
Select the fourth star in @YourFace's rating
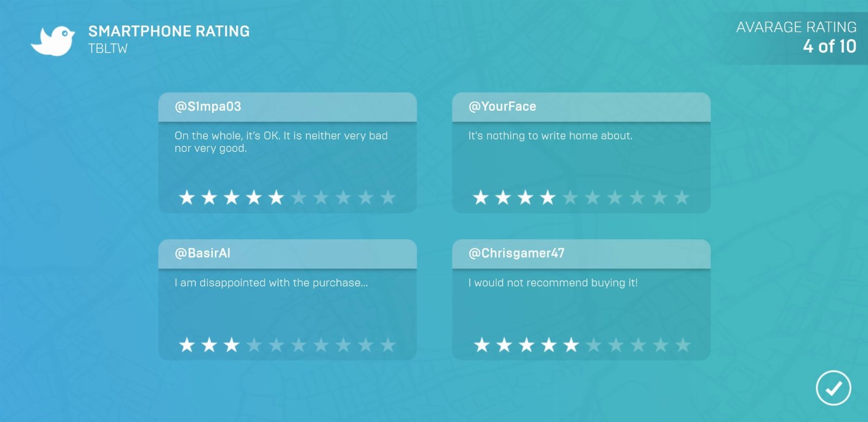click(x=548, y=197)
